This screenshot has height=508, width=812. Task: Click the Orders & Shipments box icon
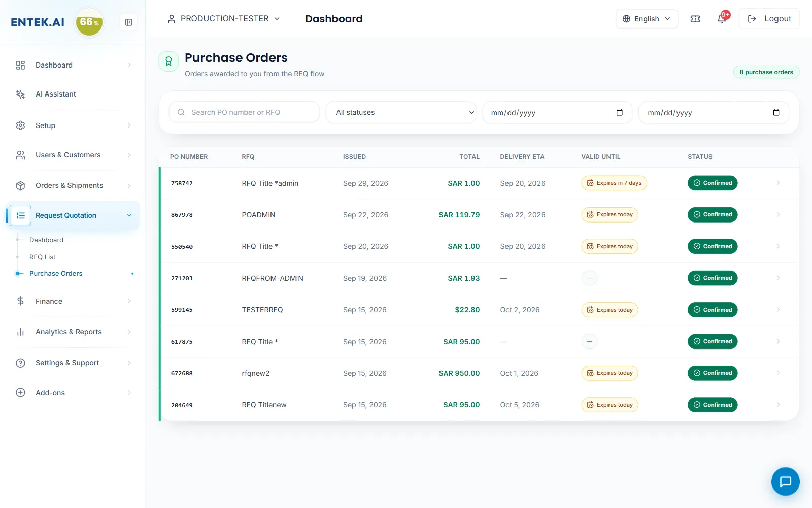[20, 185]
